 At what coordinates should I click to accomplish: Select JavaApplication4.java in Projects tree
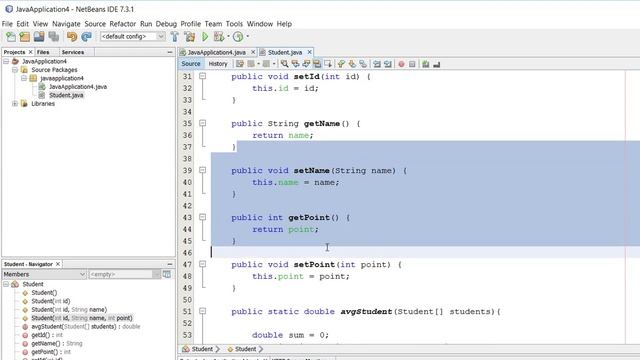point(78,87)
